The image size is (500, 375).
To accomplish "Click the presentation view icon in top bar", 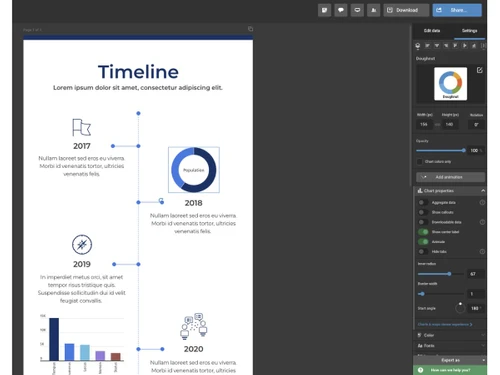I will pyautogui.click(x=357, y=10).
